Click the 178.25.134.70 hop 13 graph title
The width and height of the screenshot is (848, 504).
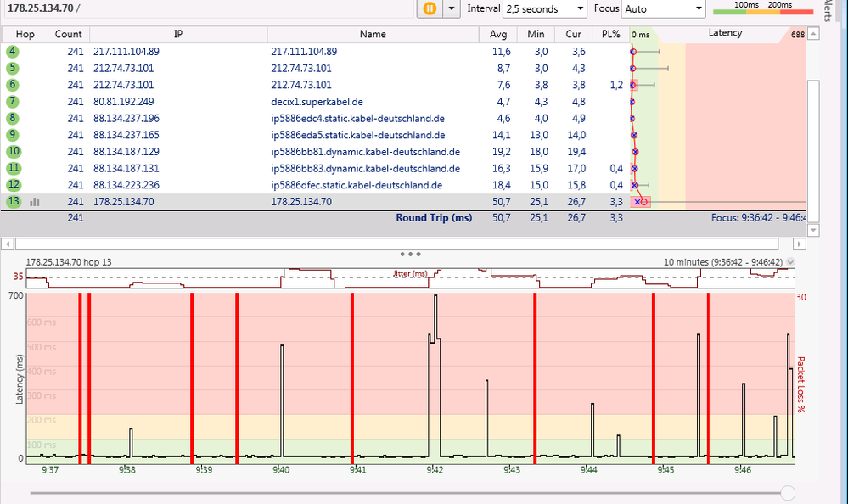click(x=69, y=262)
